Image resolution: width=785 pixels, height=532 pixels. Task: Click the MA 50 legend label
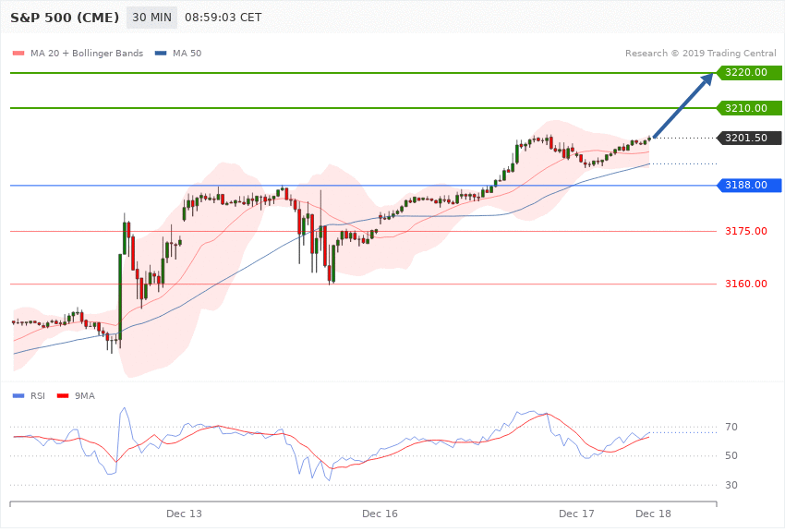(187, 53)
